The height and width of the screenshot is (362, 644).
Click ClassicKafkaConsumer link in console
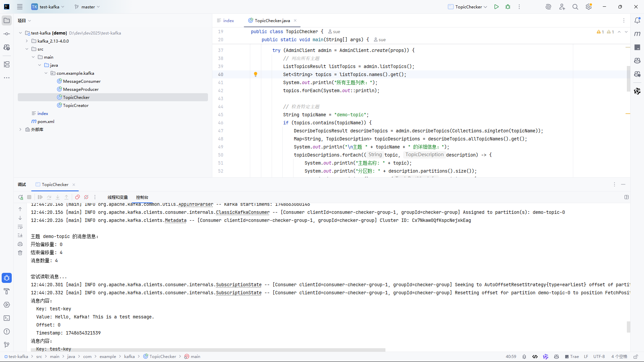click(243, 212)
